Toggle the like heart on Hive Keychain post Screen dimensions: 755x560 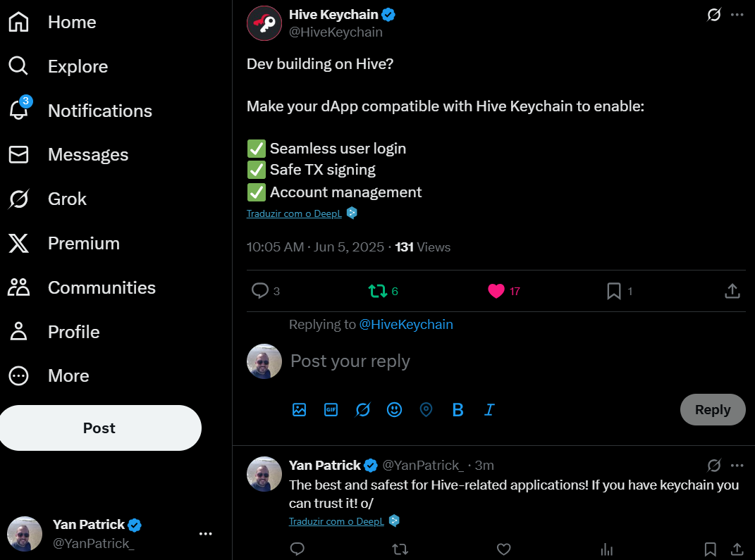tap(503, 291)
